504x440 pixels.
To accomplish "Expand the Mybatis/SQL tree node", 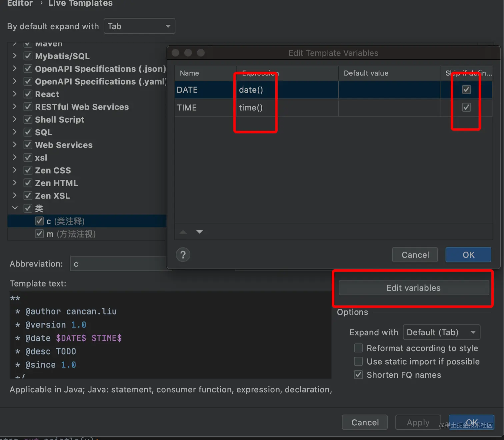I will (14, 56).
